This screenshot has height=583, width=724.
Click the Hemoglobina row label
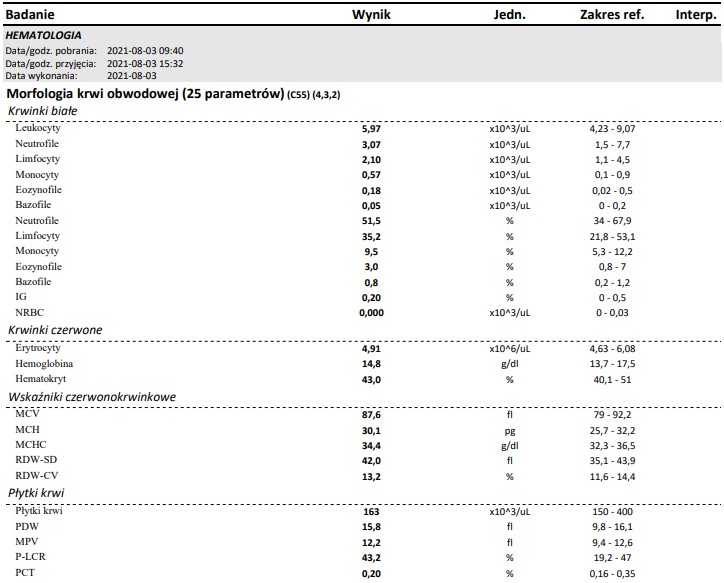pyautogui.click(x=44, y=364)
